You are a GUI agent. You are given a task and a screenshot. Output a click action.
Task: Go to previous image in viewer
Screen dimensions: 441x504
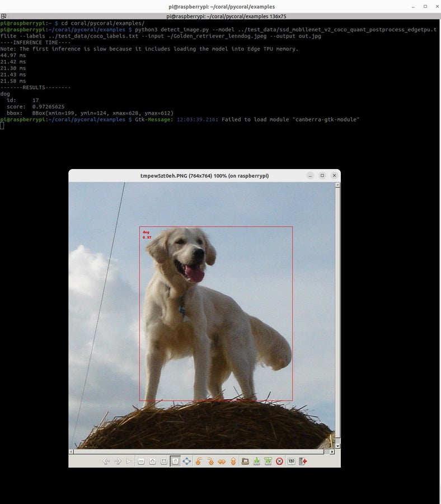coord(106,461)
